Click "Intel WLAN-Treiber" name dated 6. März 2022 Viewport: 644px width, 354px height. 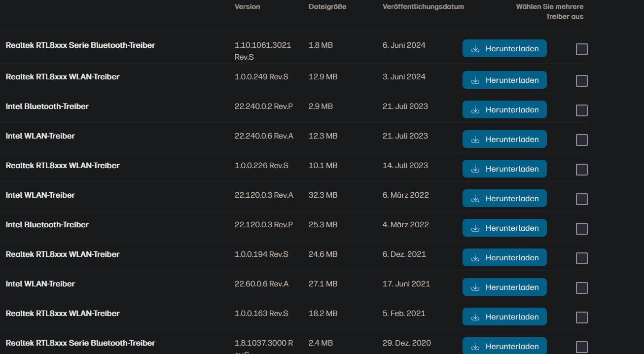(40, 195)
